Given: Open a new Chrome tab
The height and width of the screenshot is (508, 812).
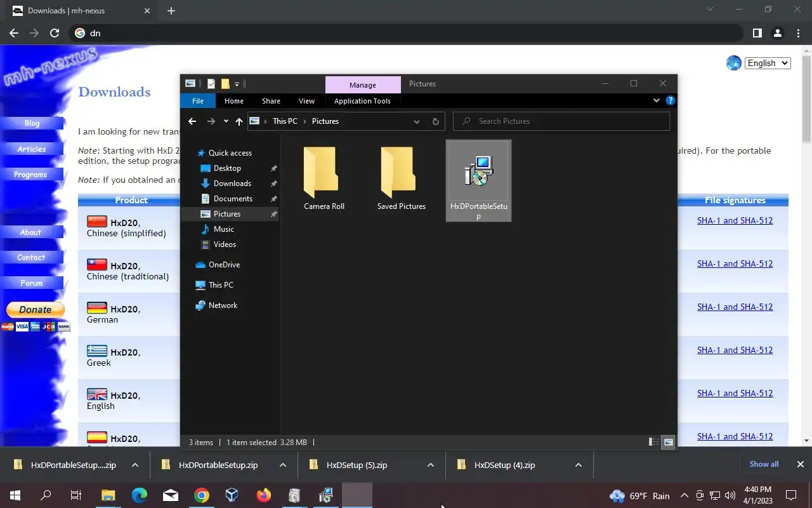Looking at the screenshot, I should click(x=171, y=11).
